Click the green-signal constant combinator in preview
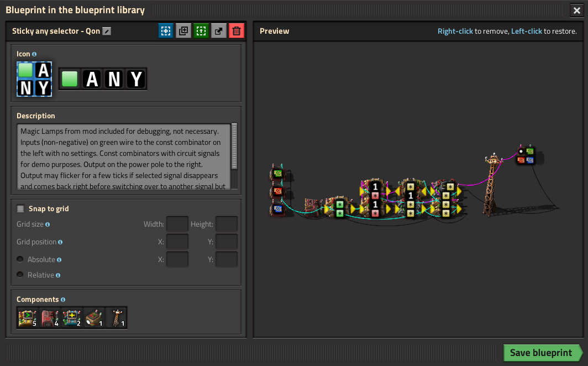588x366 pixels. 277,174
